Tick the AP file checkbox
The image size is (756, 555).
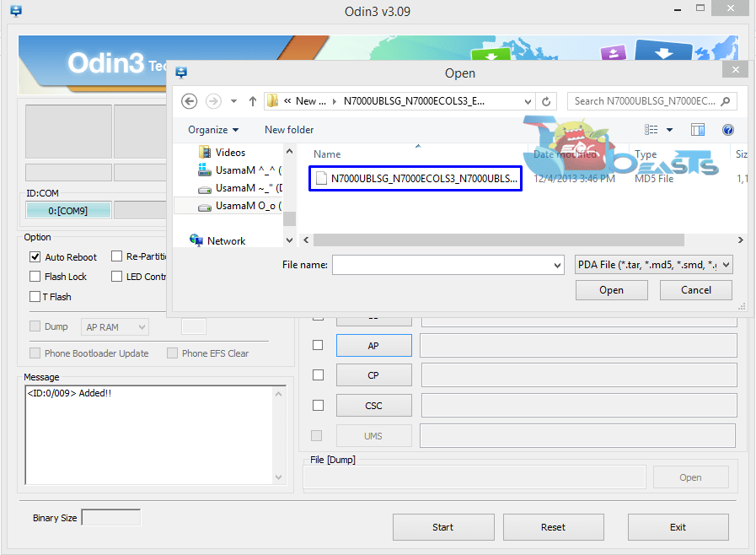pos(318,345)
